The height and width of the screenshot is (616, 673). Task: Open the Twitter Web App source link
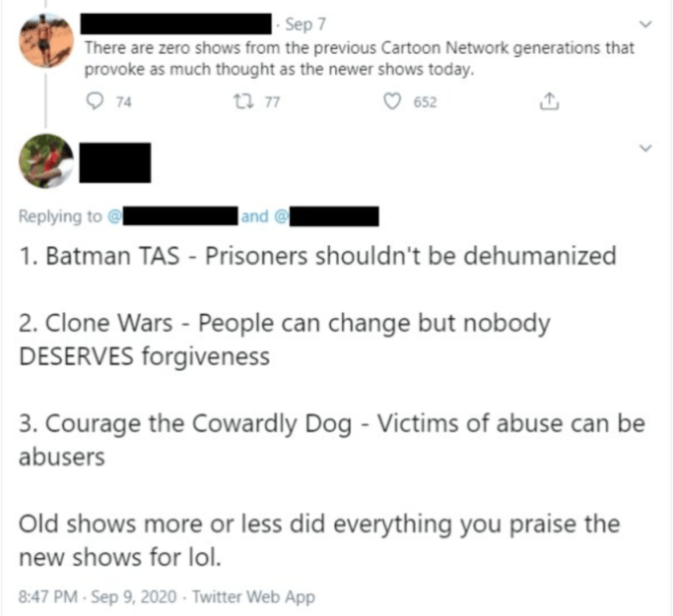tap(253, 597)
